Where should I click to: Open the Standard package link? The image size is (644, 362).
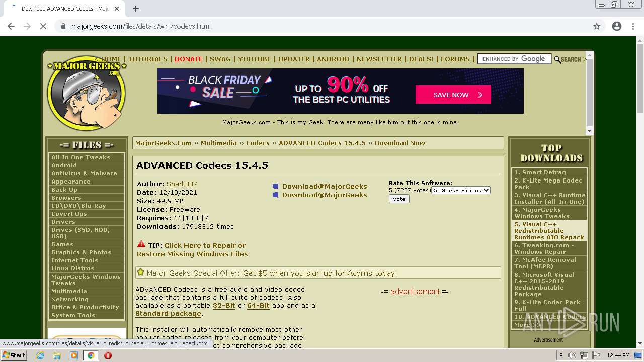(x=168, y=313)
